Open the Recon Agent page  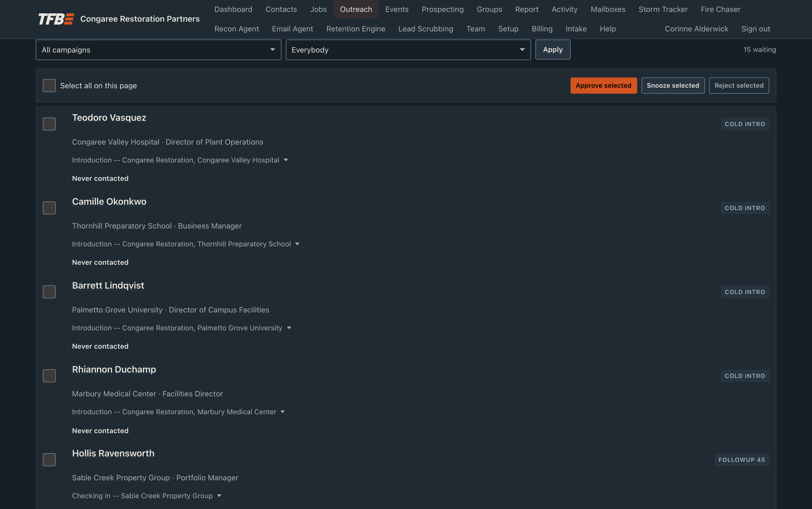[x=237, y=29]
